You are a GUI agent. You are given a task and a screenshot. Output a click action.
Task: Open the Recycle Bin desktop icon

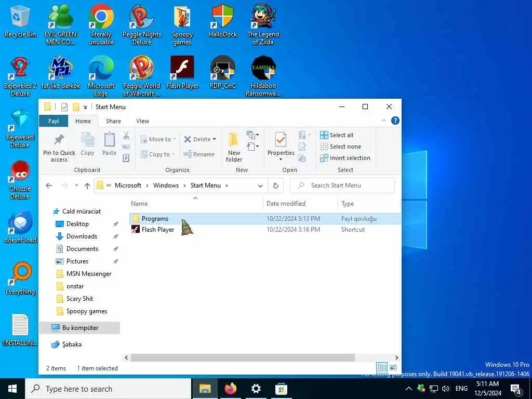[20, 22]
